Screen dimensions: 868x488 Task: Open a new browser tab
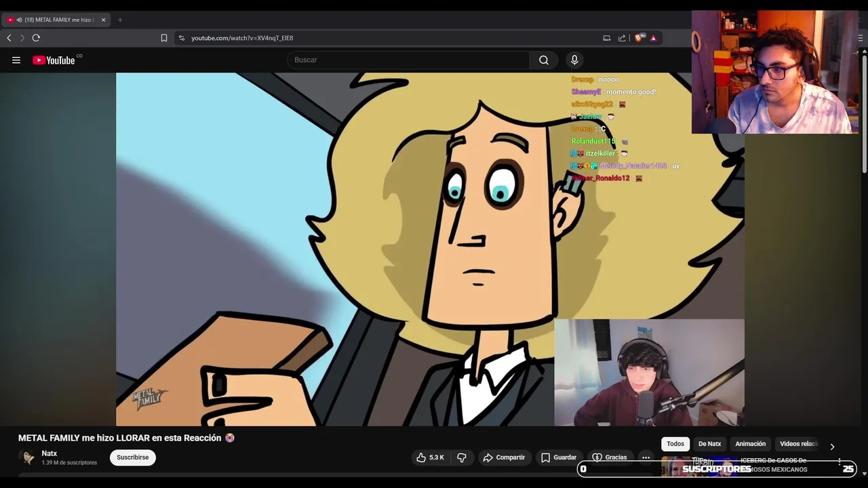[120, 20]
